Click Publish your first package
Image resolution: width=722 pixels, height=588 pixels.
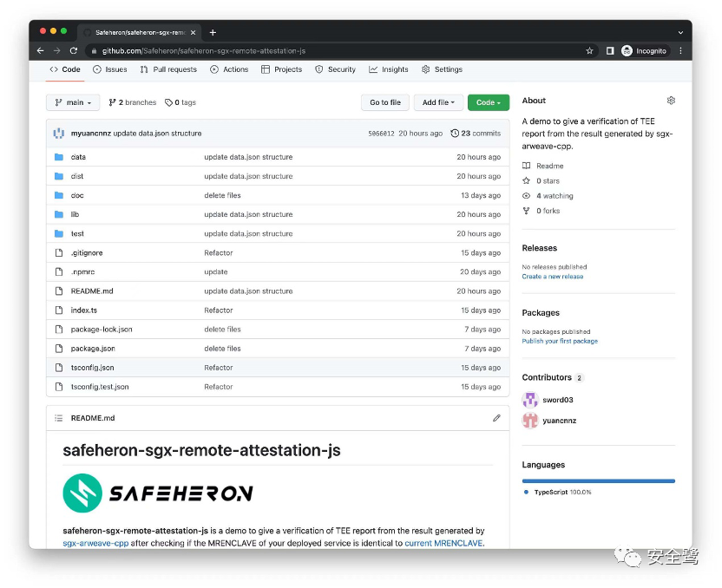[560, 341]
